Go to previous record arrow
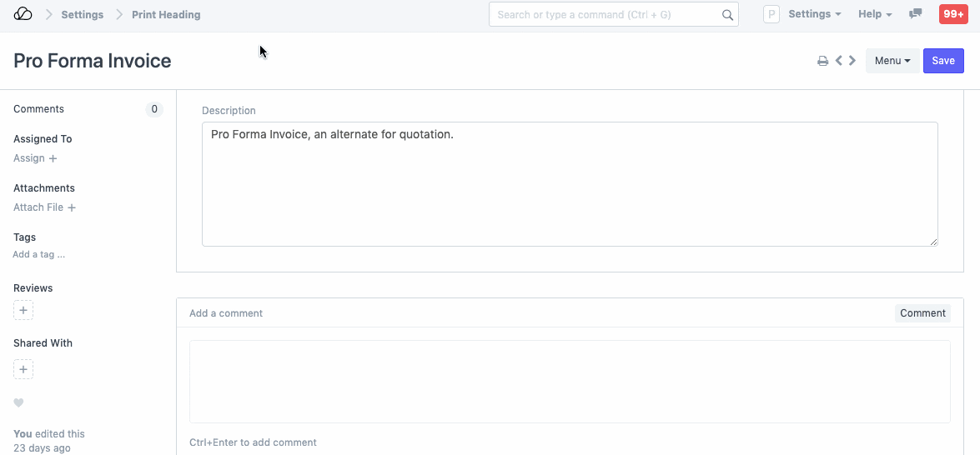The image size is (980, 455). pyautogui.click(x=839, y=61)
